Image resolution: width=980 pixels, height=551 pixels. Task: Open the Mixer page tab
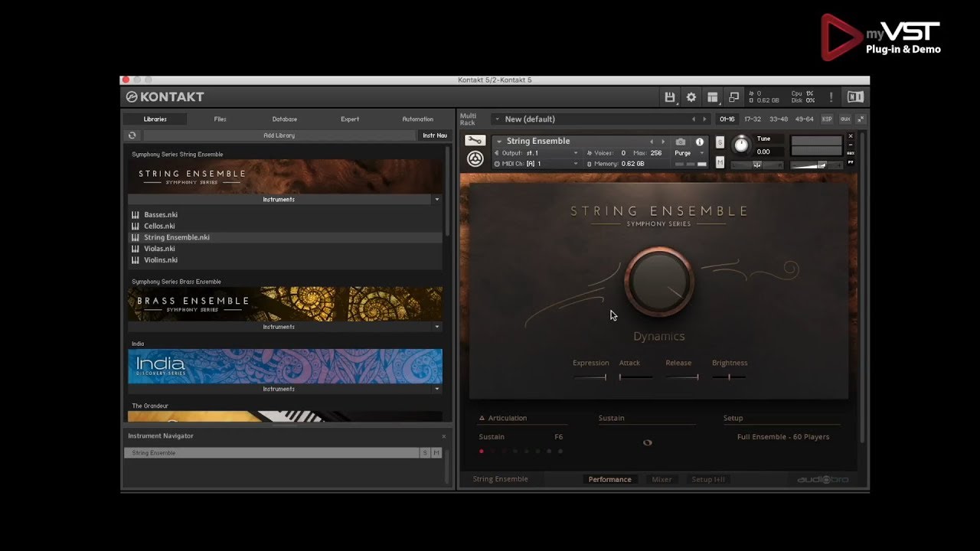point(661,480)
